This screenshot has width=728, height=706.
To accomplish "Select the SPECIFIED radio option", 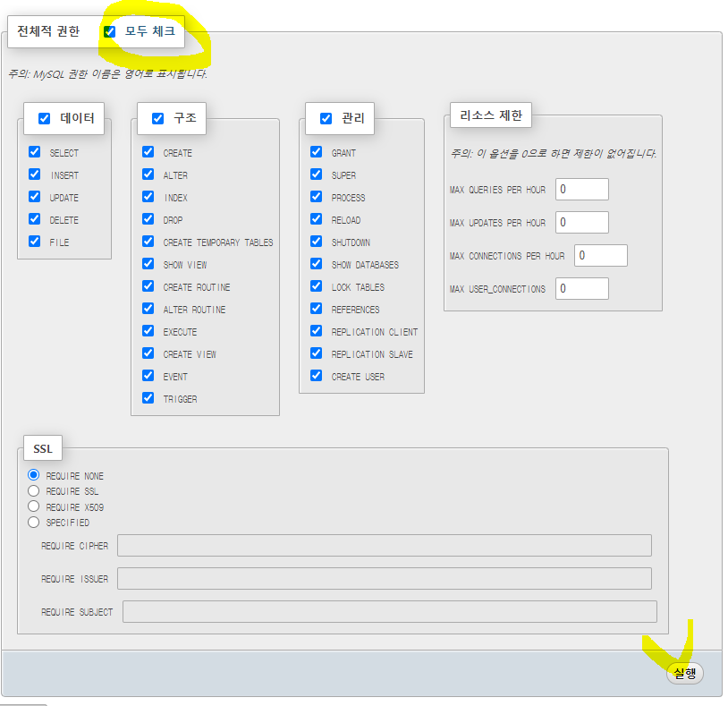I will click(33, 522).
